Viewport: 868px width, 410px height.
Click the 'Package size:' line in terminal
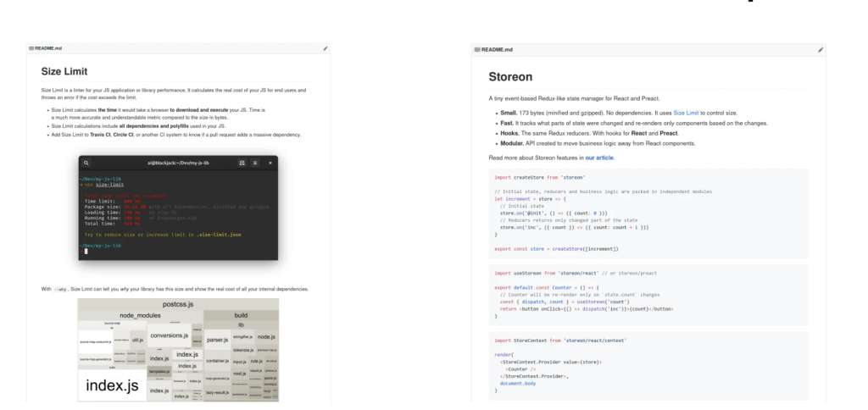point(177,207)
